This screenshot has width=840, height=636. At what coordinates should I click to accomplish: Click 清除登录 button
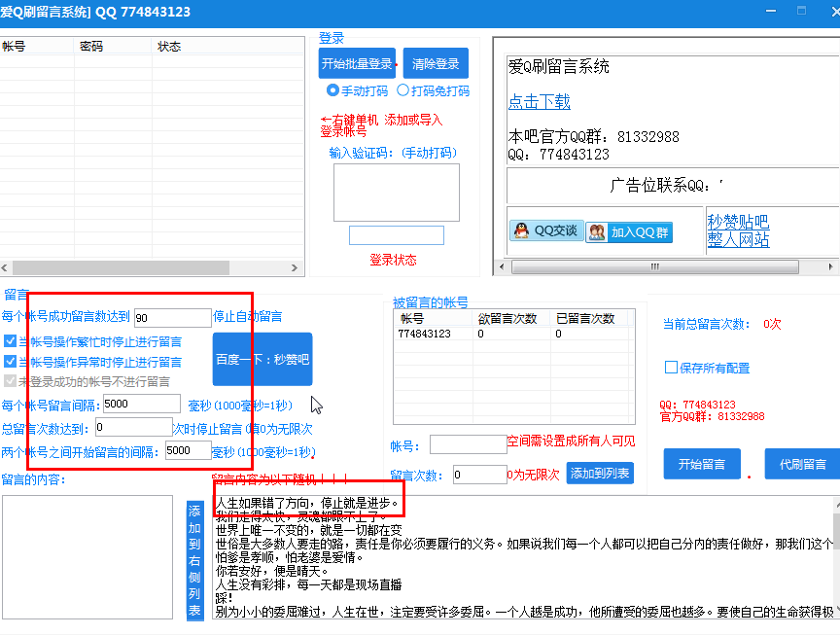(x=436, y=64)
